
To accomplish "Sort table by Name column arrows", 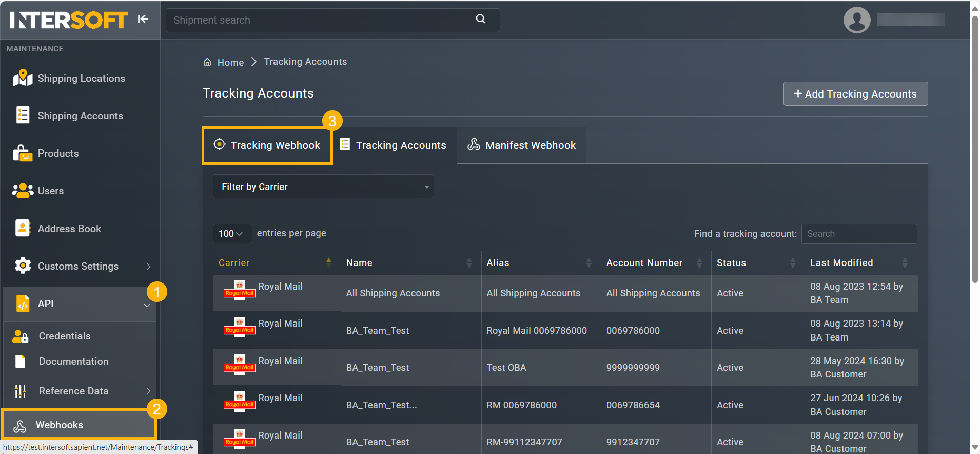I will pos(469,262).
